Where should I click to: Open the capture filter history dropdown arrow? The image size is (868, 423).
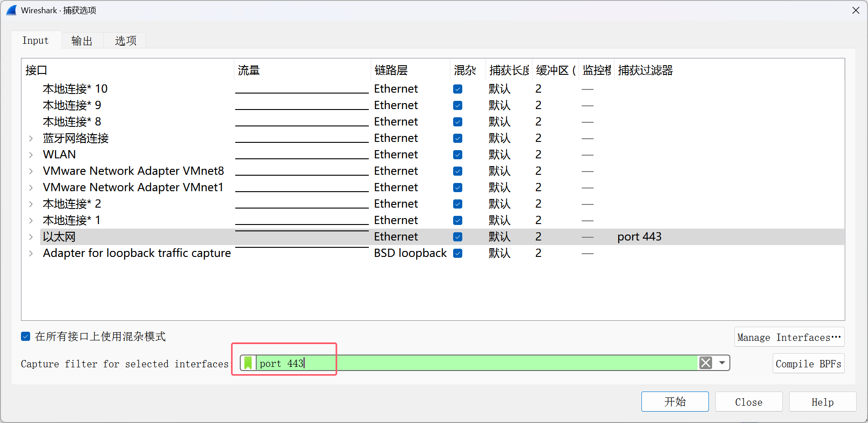click(x=722, y=363)
